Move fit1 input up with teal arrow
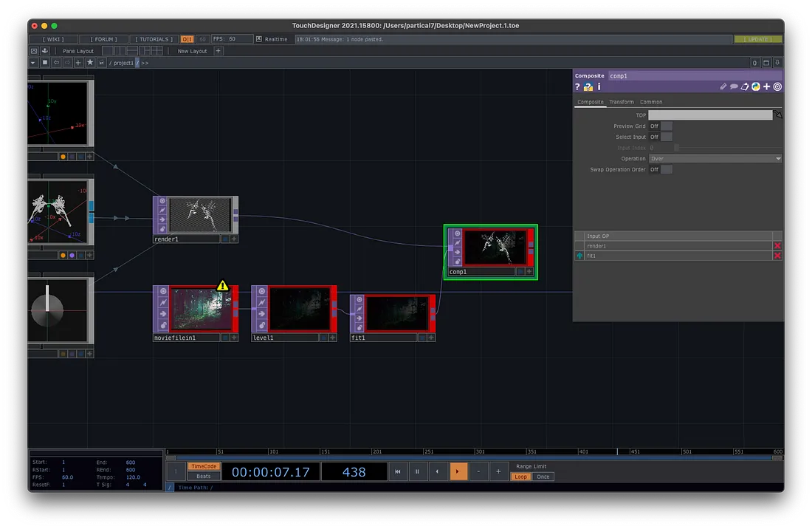 pyautogui.click(x=579, y=256)
